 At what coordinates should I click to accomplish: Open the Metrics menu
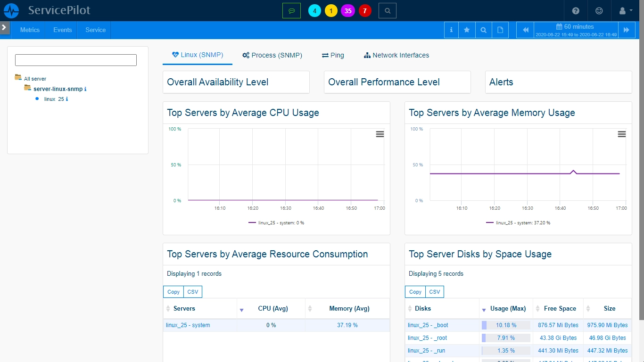coord(30,30)
